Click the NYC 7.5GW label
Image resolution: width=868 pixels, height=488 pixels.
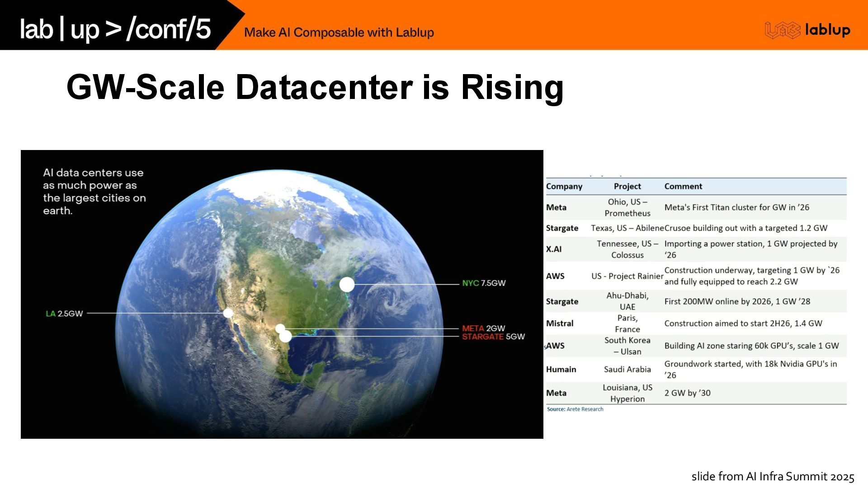(x=483, y=283)
